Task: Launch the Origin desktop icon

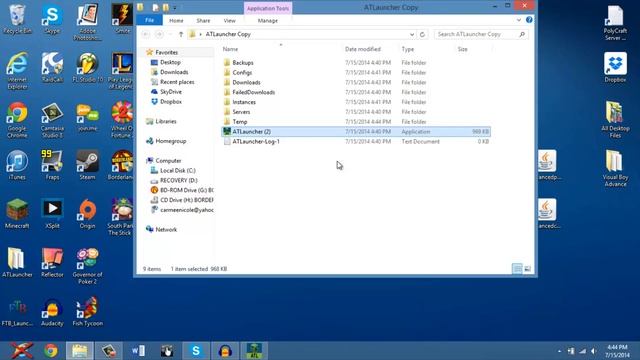Action: (87, 213)
